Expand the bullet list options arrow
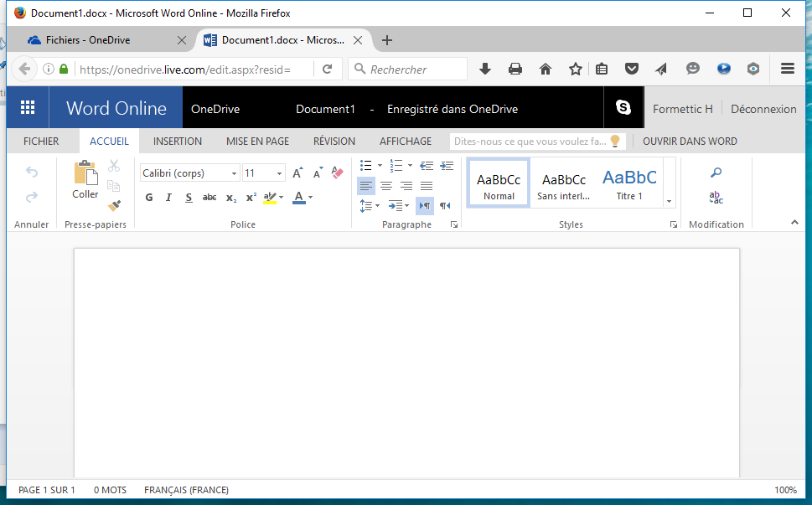The image size is (812, 505). (x=380, y=166)
